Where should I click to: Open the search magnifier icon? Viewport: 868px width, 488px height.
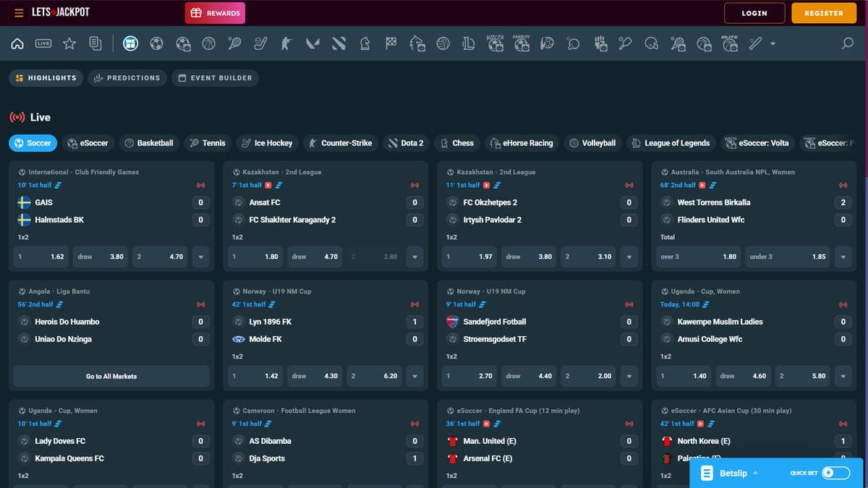(x=848, y=44)
